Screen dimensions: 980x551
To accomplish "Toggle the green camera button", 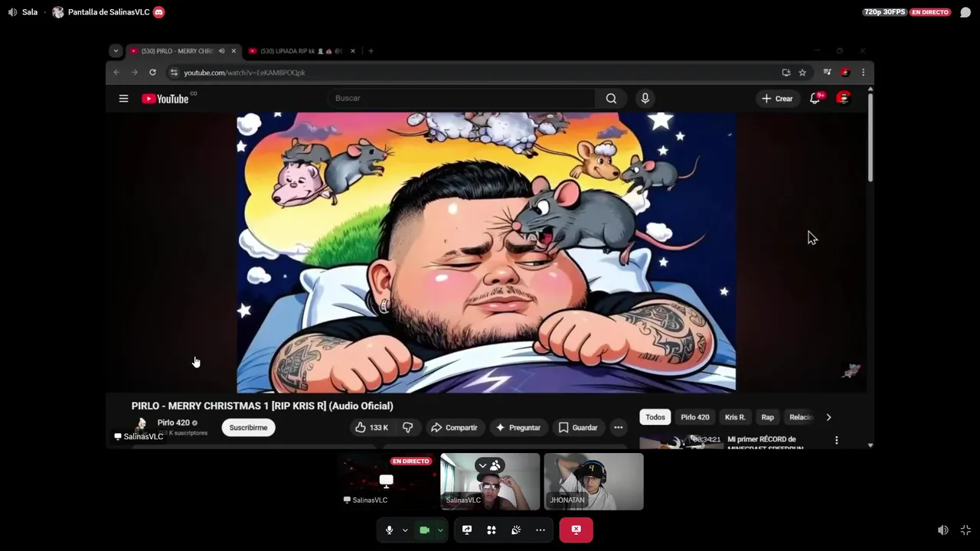I will click(x=424, y=530).
